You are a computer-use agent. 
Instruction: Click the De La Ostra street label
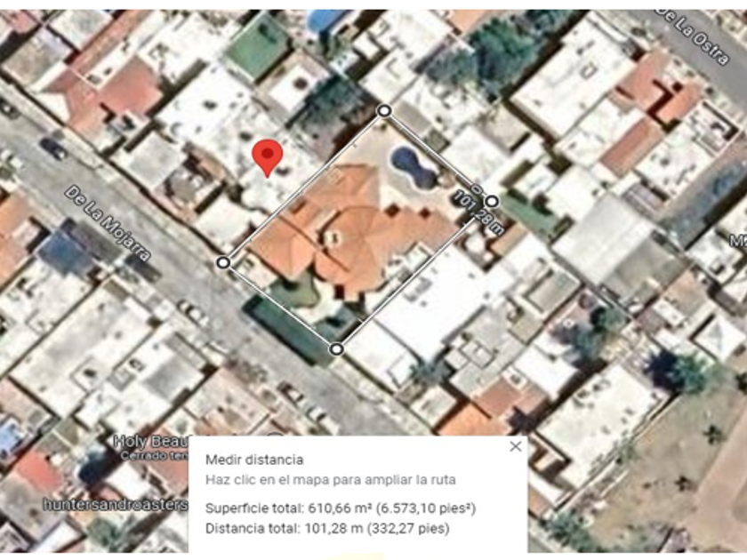692,36
